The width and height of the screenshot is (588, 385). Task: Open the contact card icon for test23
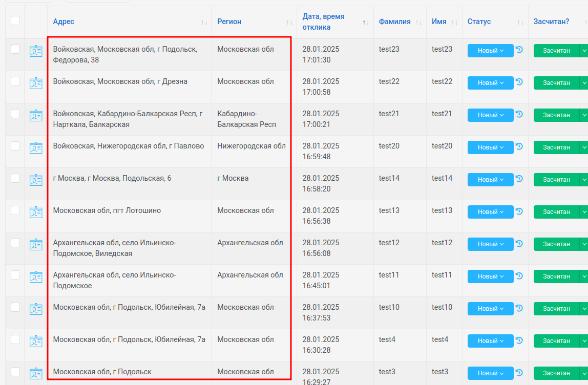(x=36, y=51)
